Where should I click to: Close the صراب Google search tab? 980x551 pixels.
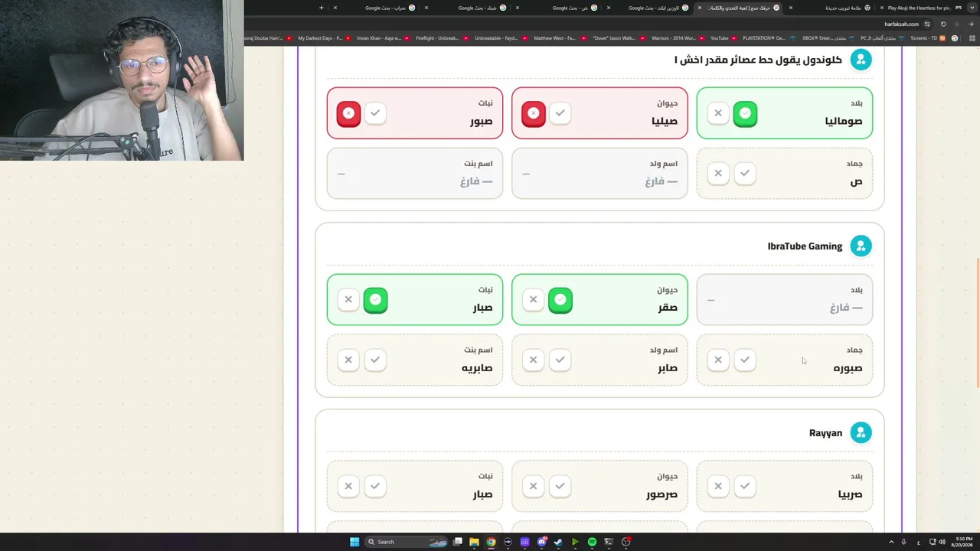[x=335, y=8]
